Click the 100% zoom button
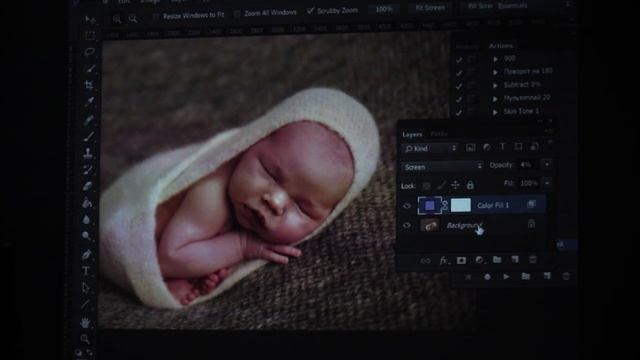640x360 pixels. point(384,9)
